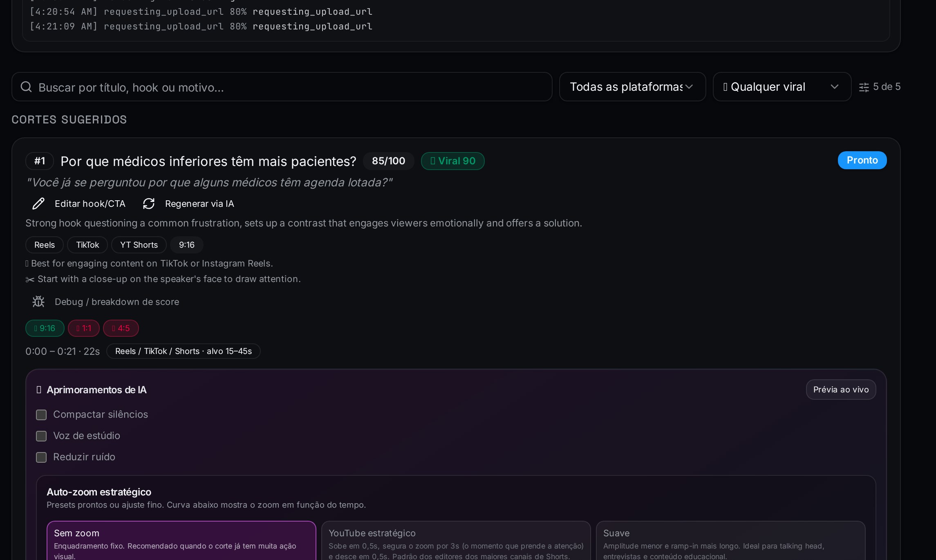This screenshot has width=936, height=560.
Task: Click the Reels platform tag
Action: pyautogui.click(x=45, y=245)
